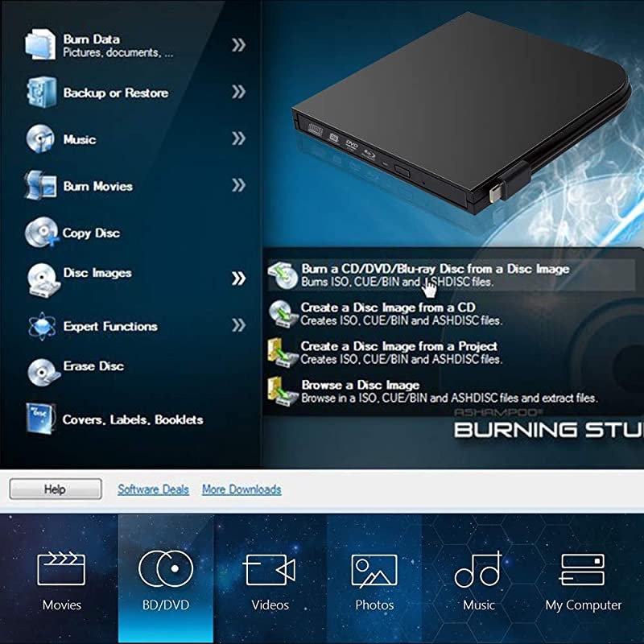Image resolution: width=644 pixels, height=644 pixels.
Task: Select the My Computer drive icon
Action: [582, 568]
